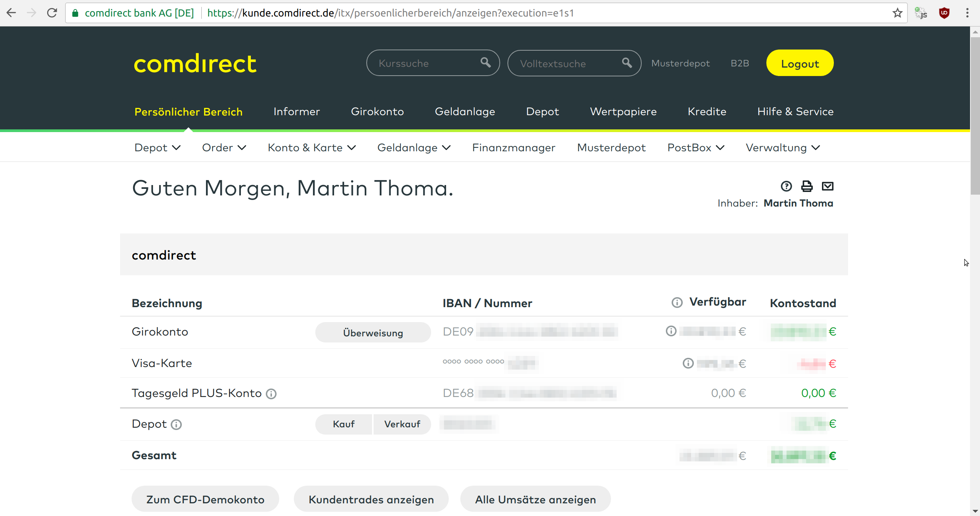Open the uBlock Origin extension icon

[x=944, y=13]
